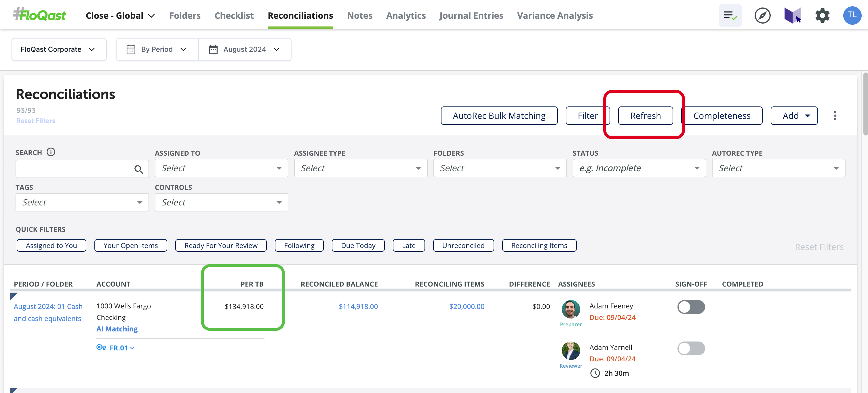Go to the Folders tab

(x=185, y=16)
